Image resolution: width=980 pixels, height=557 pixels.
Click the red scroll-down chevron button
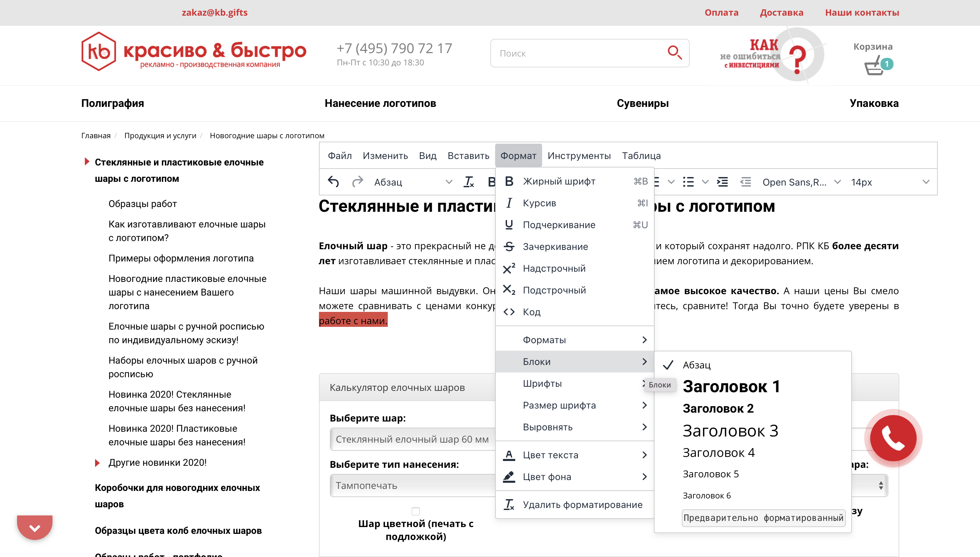point(34,528)
